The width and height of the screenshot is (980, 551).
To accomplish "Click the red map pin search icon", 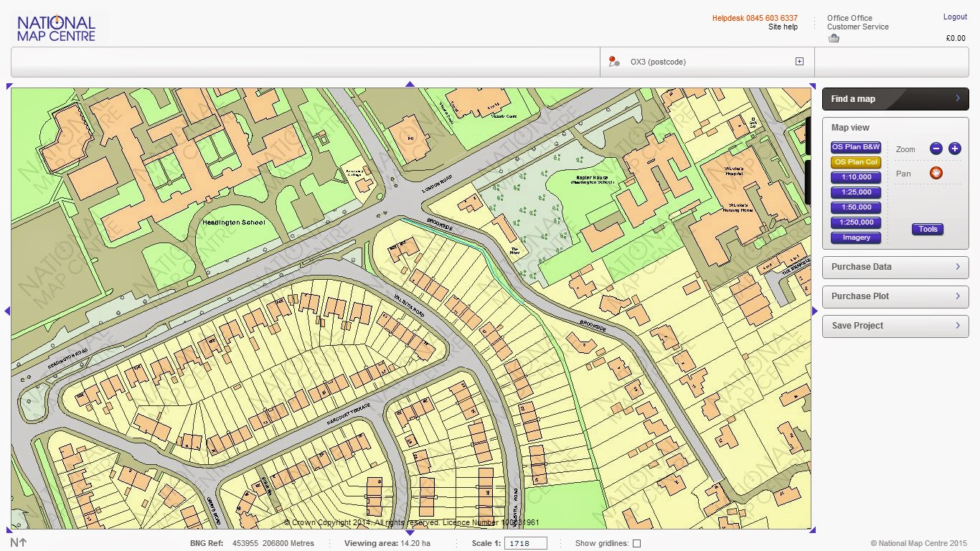I will [613, 62].
